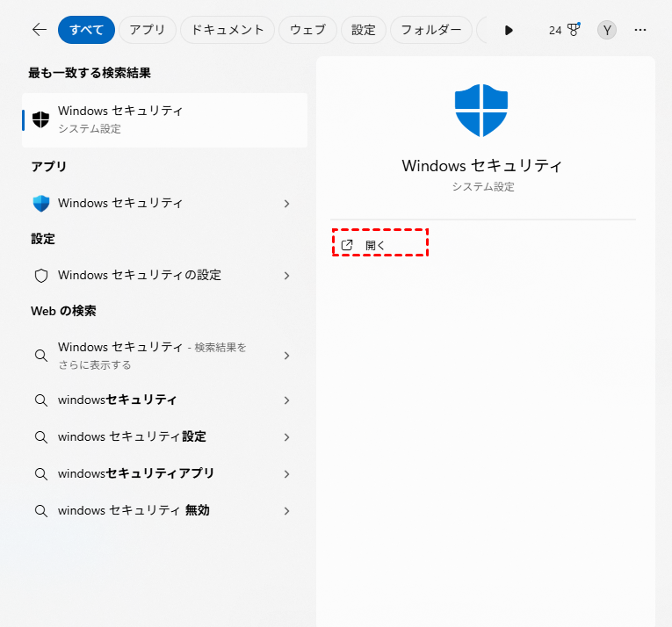Expand the Windows セキュリティ app result chevron
Screen dimensions: 672x627
click(286, 204)
